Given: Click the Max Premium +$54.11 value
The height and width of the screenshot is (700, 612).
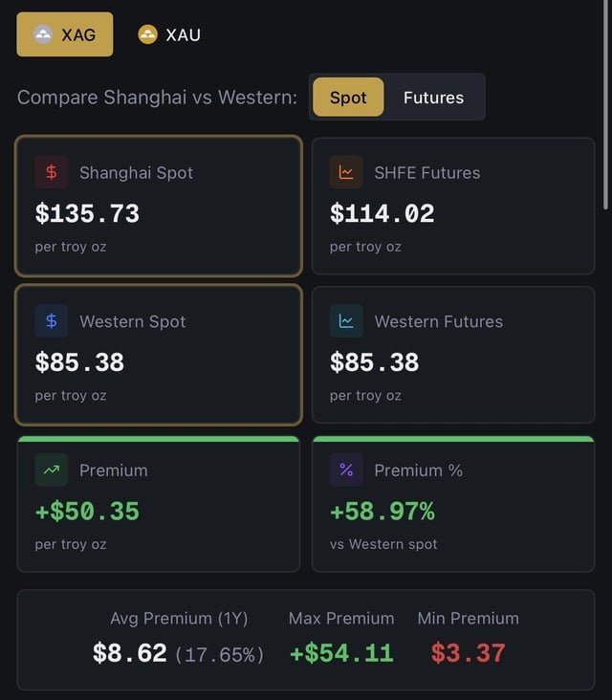Looking at the screenshot, I should (x=341, y=653).
